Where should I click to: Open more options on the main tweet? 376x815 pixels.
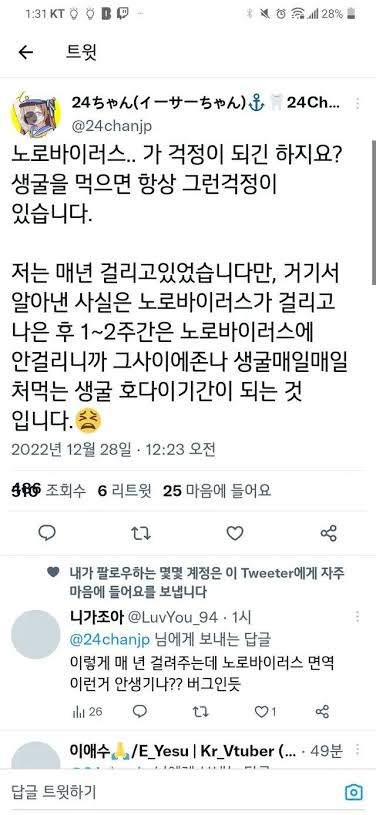(357, 103)
